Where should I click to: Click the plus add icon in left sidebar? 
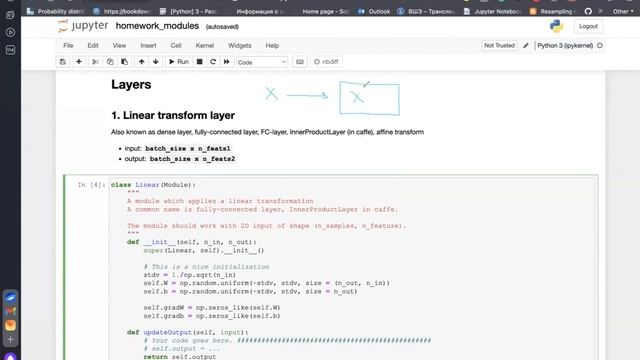tap(11, 339)
